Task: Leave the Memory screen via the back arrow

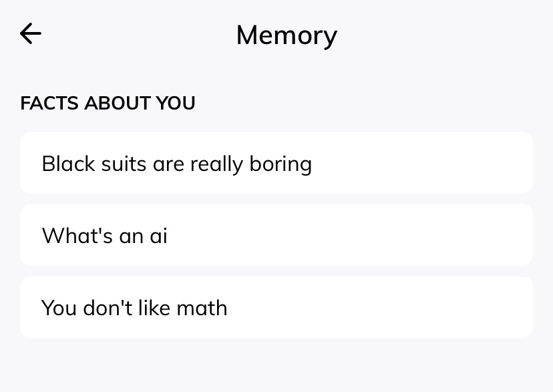Action: point(31,33)
